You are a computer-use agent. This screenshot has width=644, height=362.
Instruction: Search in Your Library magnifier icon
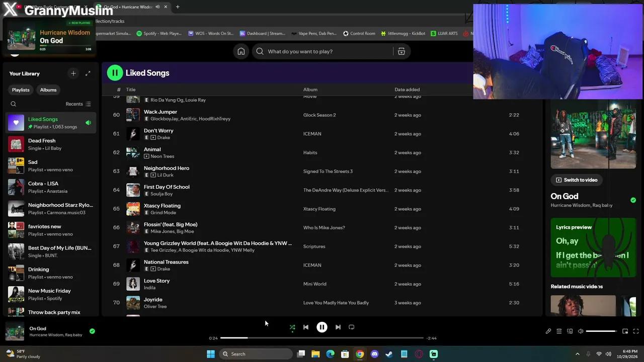(x=14, y=104)
